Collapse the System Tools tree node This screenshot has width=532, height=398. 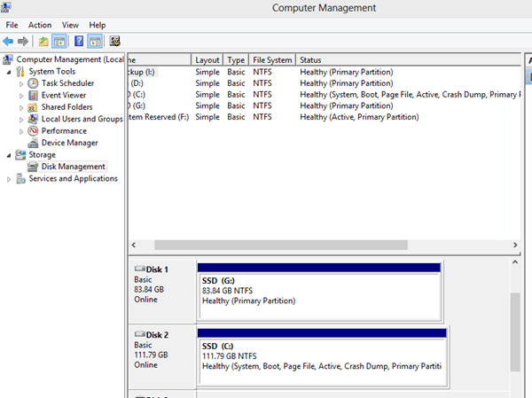(9, 73)
